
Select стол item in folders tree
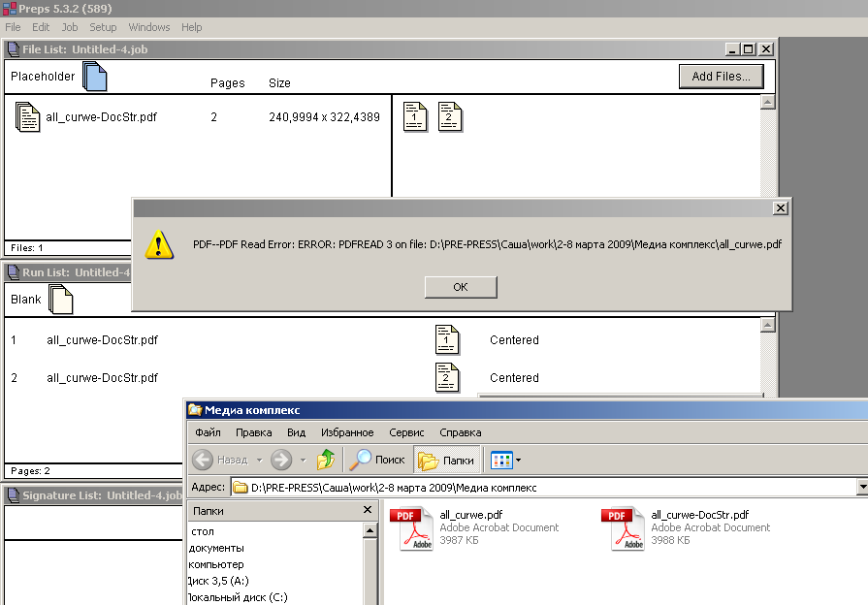(x=202, y=531)
